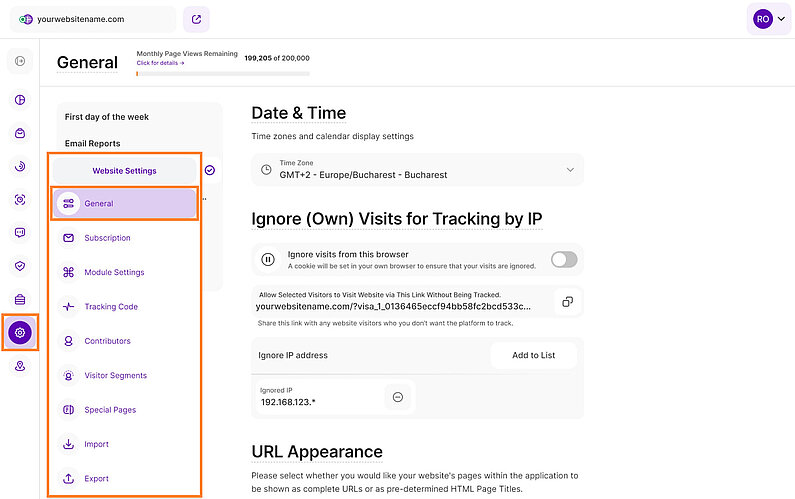Open the user account icon at sidebar bottom

(x=20, y=367)
